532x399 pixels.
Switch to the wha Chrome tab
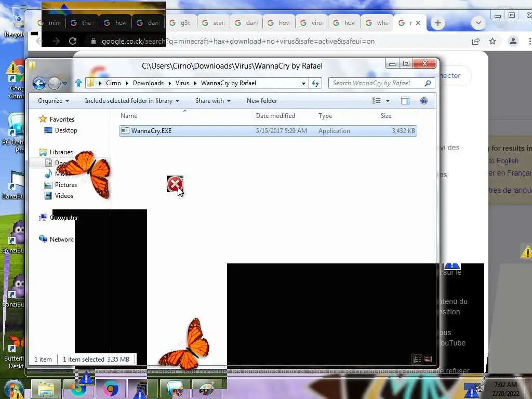[378, 23]
